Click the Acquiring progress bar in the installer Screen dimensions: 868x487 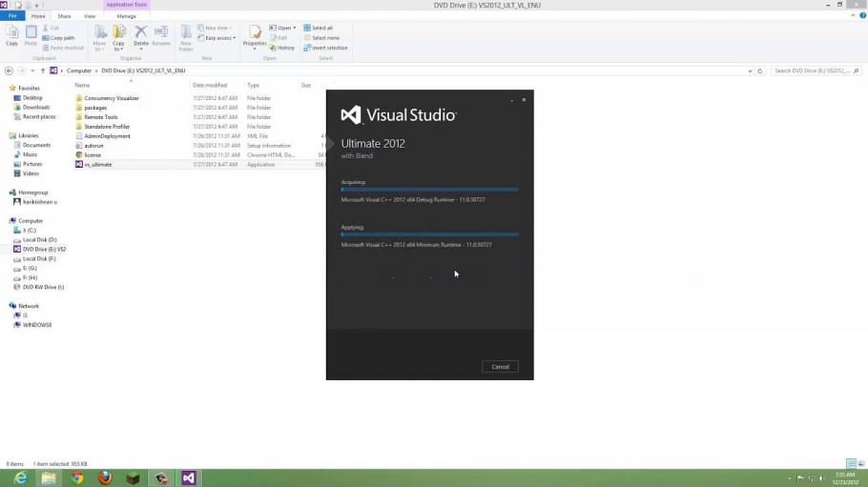[429, 190]
